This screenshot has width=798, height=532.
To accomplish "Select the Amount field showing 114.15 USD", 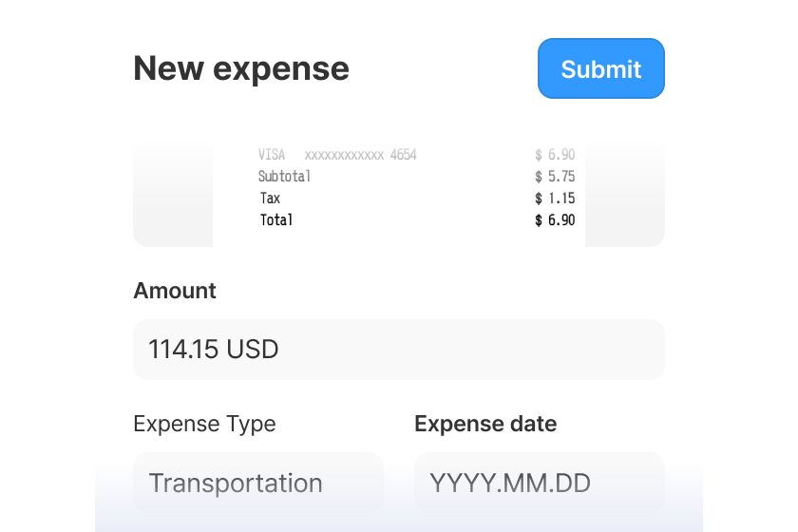I will click(399, 350).
